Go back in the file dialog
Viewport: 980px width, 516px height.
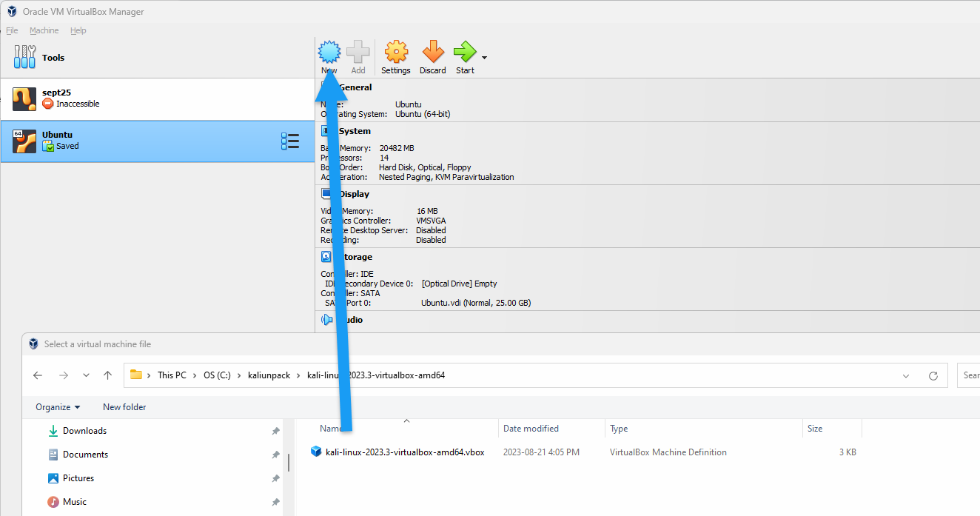click(x=38, y=375)
